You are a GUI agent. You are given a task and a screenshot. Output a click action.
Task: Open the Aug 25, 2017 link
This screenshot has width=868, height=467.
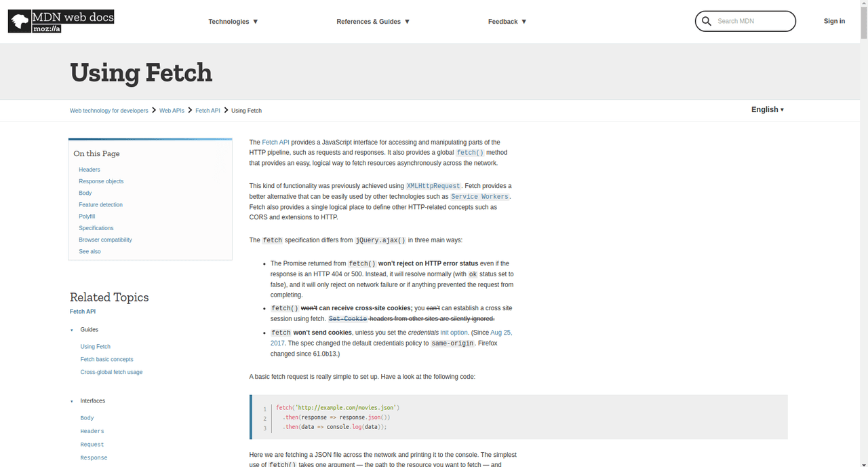click(501, 333)
